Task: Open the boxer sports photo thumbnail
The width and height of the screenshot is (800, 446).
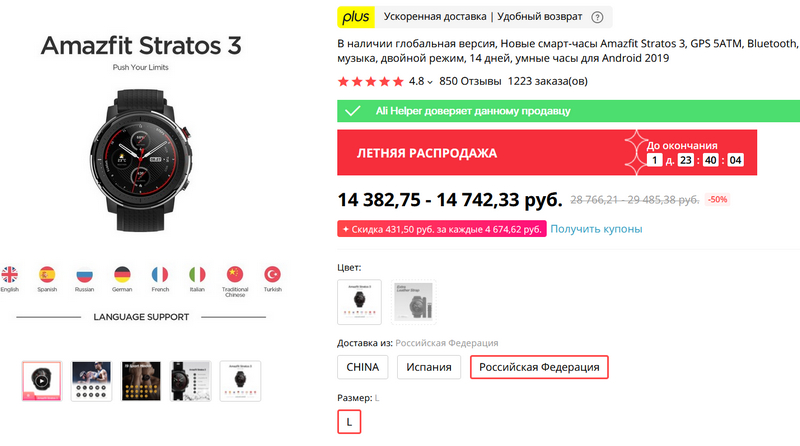Action: pos(91,381)
